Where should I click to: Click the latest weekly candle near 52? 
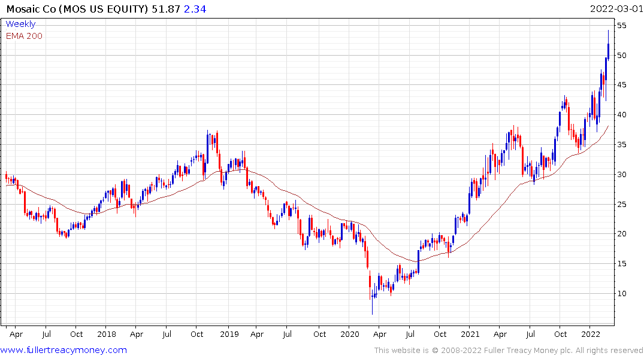pyautogui.click(x=608, y=45)
